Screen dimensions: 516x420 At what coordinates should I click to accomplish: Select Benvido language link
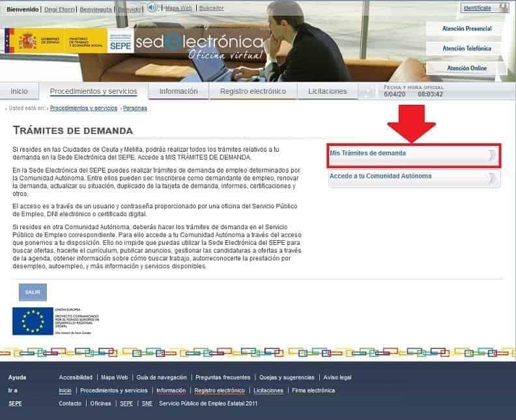130,10
